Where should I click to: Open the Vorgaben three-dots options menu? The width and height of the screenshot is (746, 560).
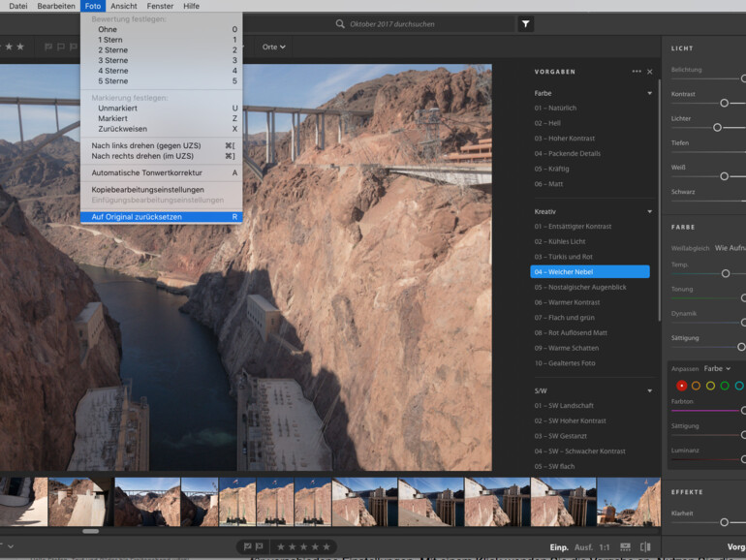[636, 72]
